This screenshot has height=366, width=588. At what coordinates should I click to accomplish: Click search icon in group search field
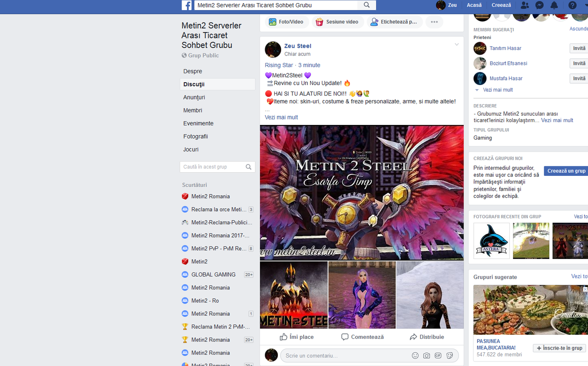pyautogui.click(x=249, y=167)
